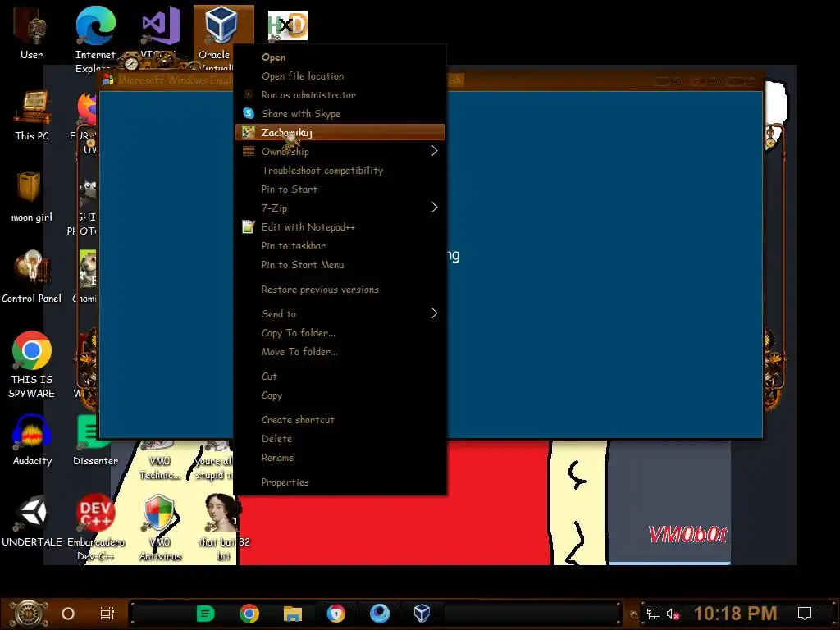The height and width of the screenshot is (630, 840).
Task: Select the UNDERTALE Unity desktop icon
Action: (32, 521)
